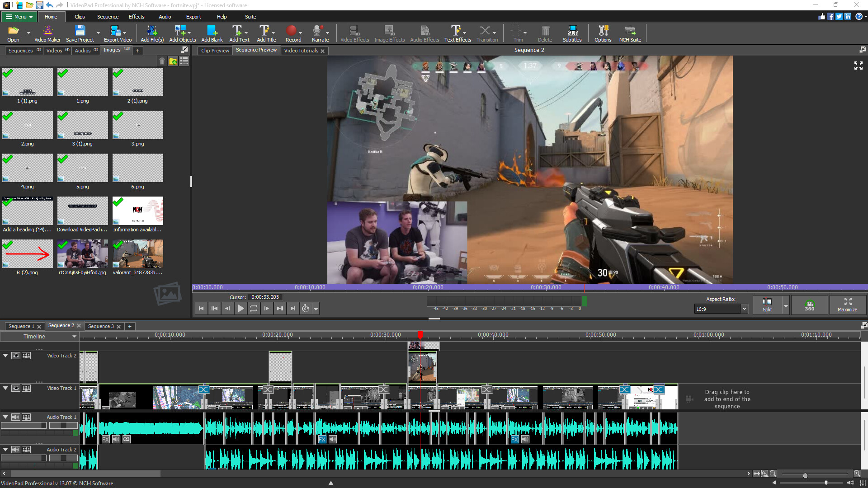Mute Audio Track 1

15,417
